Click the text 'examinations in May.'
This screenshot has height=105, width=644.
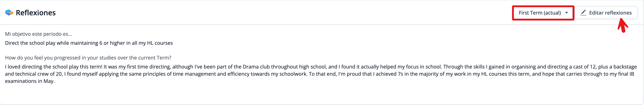point(30,81)
